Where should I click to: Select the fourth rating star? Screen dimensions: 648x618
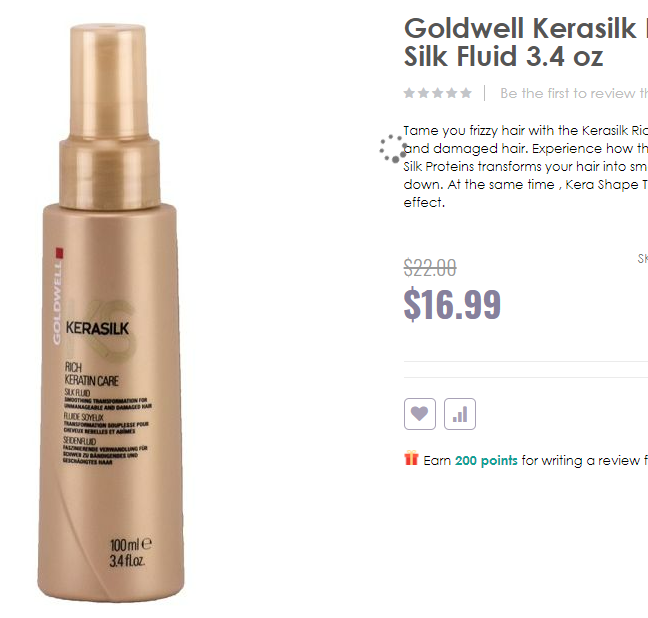click(452, 93)
